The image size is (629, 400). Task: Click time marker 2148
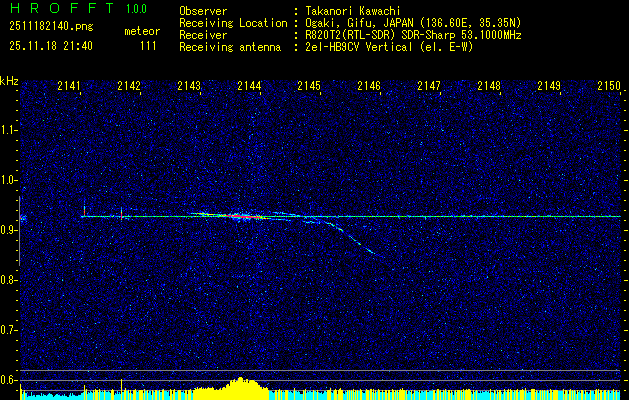point(489,86)
